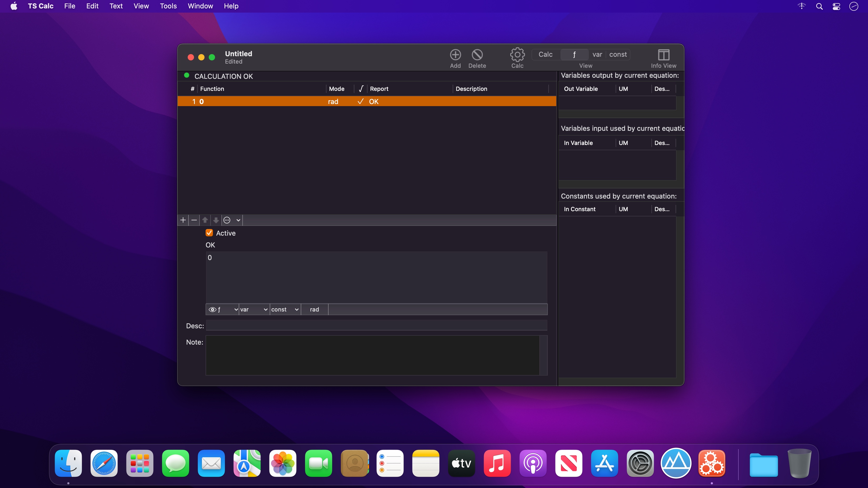The height and width of the screenshot is (488, 868).
Task: Open the Text menu
Action: click(116, 6)
